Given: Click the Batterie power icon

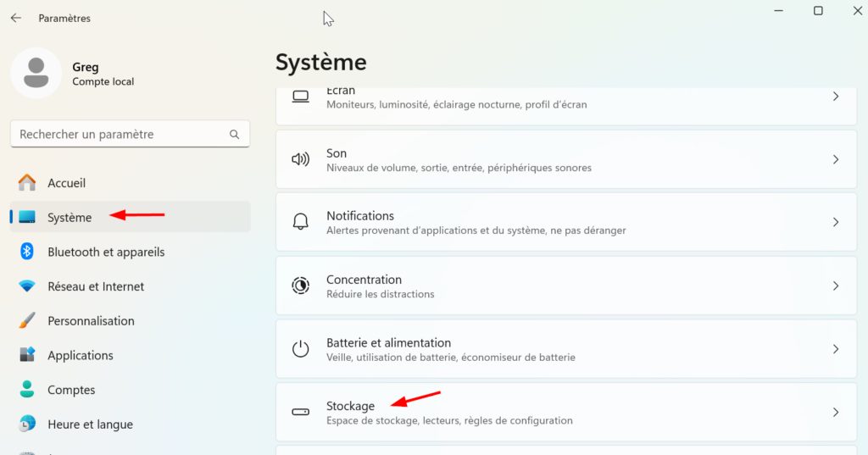Looking at the screenshot, I should pos(301,349).
